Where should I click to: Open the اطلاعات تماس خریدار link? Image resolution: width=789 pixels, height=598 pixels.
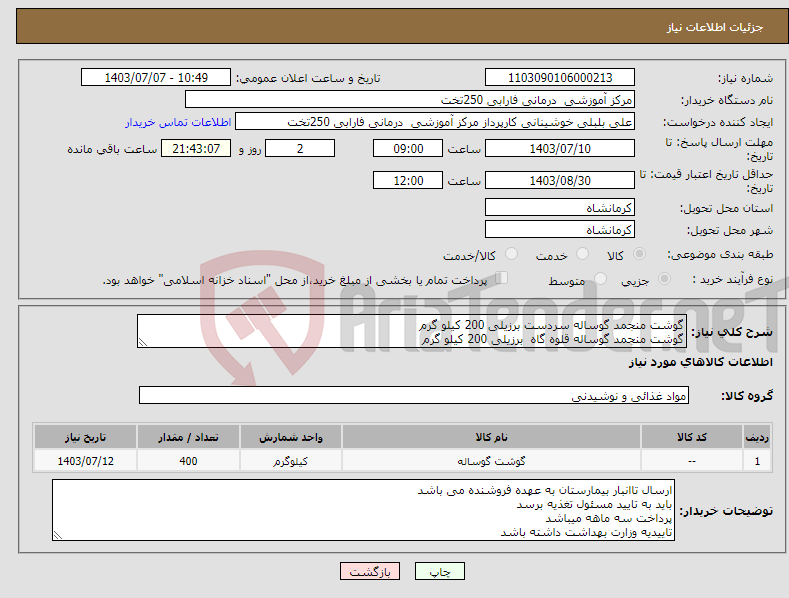pos(178,122)
